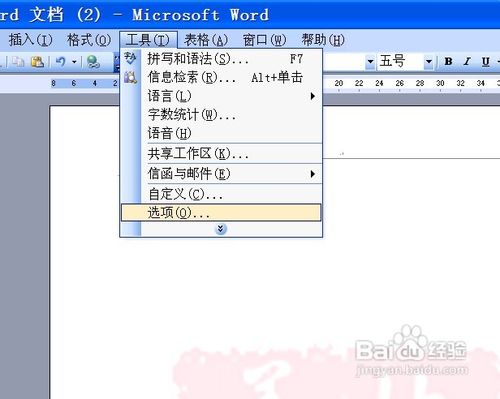Select the highlighted 选项(O)... entry
Viewport: 500px width, 399px height.
click(x=221, y=213)
